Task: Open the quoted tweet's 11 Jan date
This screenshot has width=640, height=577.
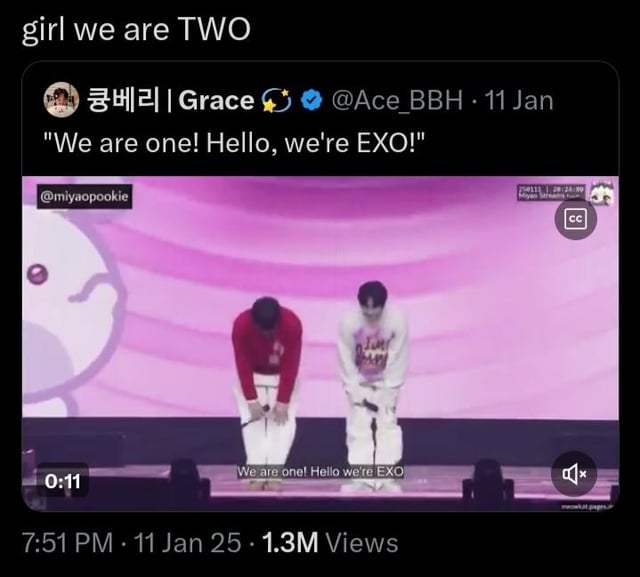Action: tap(519, 100)
